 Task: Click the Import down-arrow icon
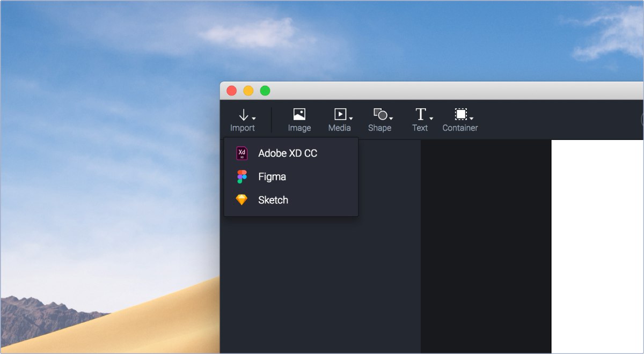click(x=243, y=115)
